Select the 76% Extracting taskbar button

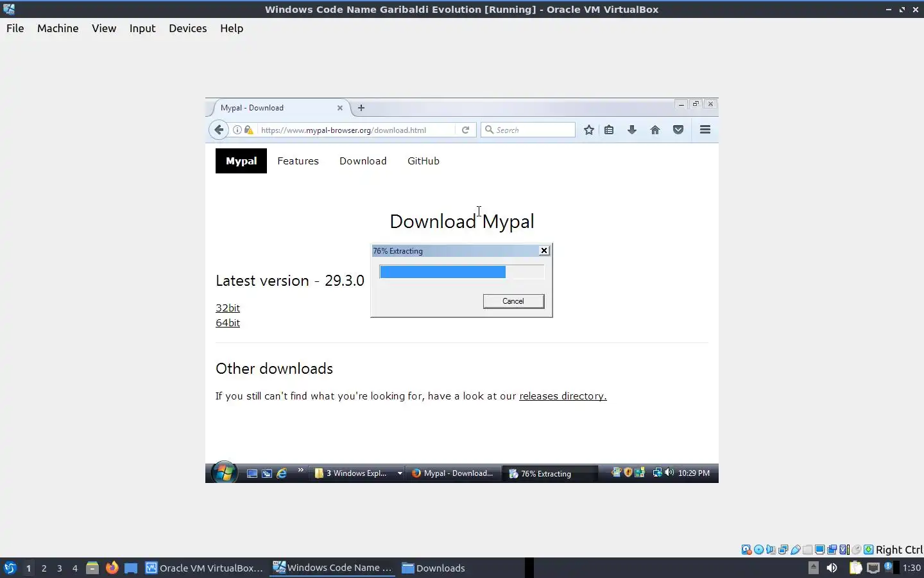click(549, 473)
